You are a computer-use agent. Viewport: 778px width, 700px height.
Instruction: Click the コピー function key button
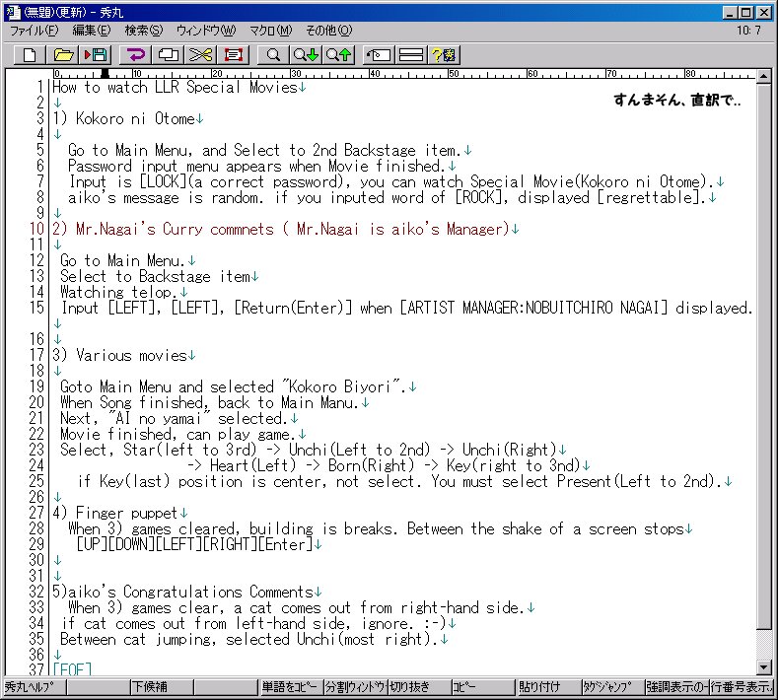[x=483, y=687]
